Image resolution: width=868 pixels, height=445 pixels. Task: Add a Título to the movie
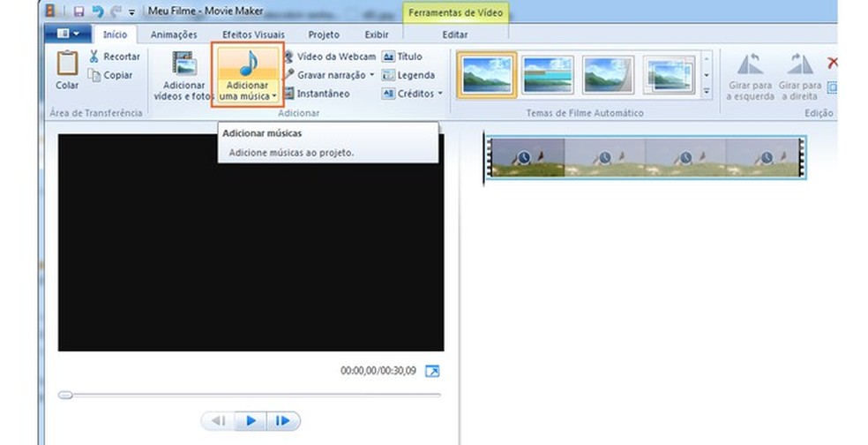coord(402,57)
